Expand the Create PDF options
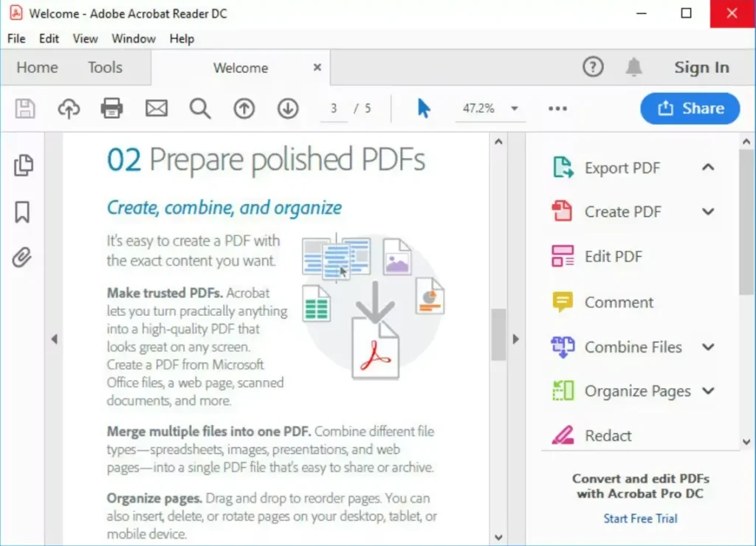Image resolution: width=756 pixels, height=546 pixels. 708,212
